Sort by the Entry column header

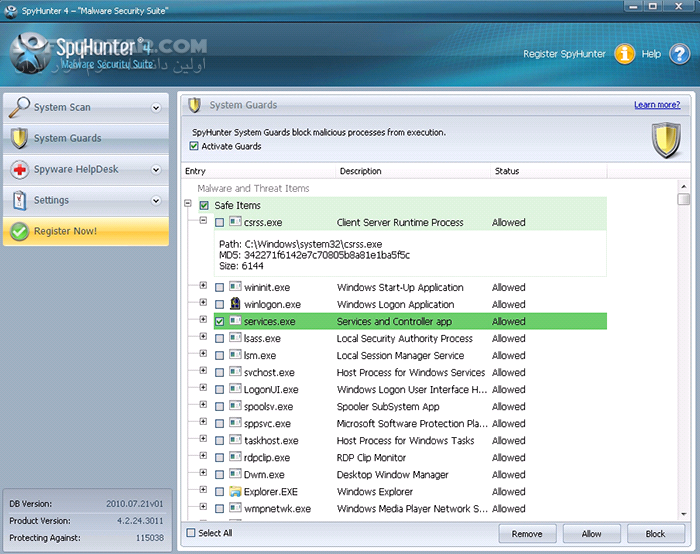coord(258,171)
